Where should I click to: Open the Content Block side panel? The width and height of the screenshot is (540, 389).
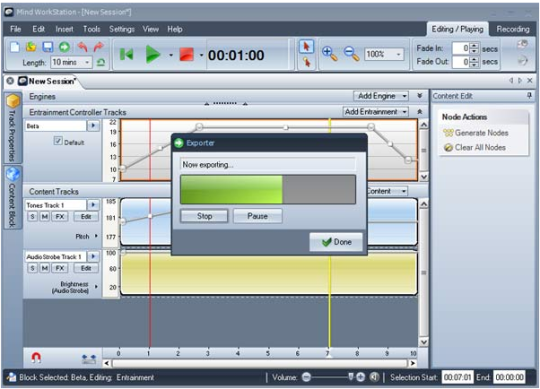12,197
